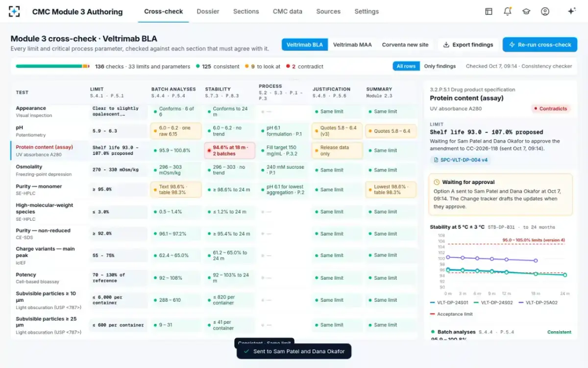Filter to Only findings
Viewport: 588px width, 368px height.
point(440,66)
